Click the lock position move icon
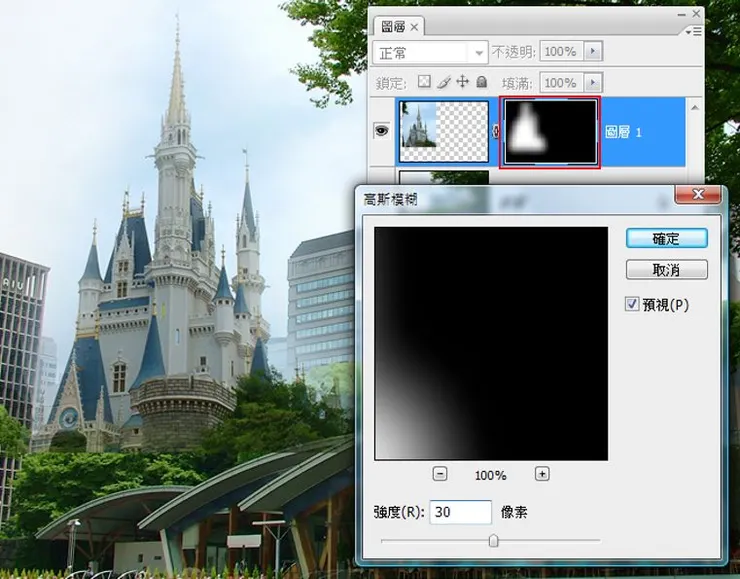Viewport: 740px width, 579px height. click(x=462, y=82)
